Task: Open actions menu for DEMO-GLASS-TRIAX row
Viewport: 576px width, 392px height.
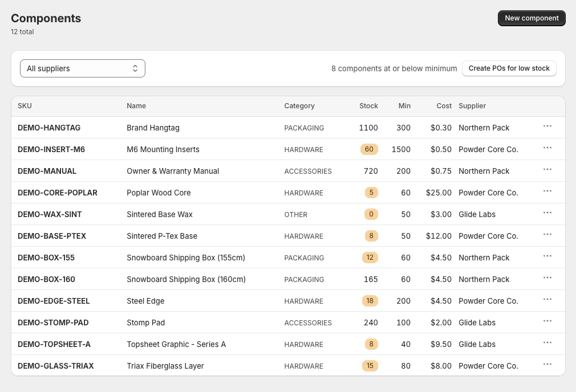Action: [547, 365]
